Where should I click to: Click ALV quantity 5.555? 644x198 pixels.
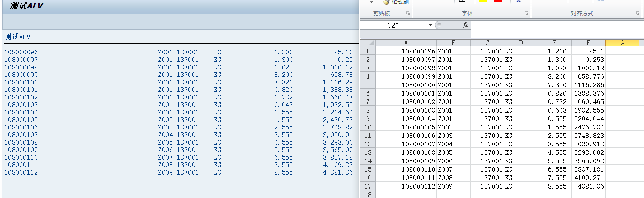[x=284, y=150]
